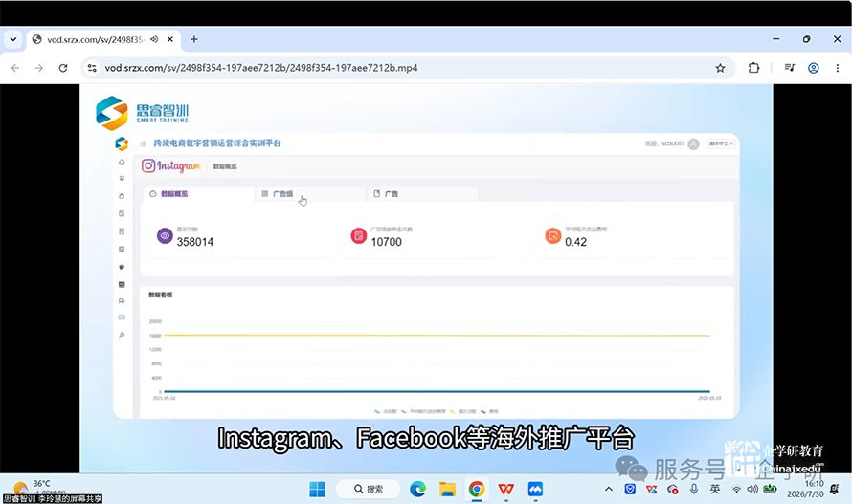Open the clock showing 16:10
Image resolution: width=852 pixels, height=504 pixels.
pos(805,489)
